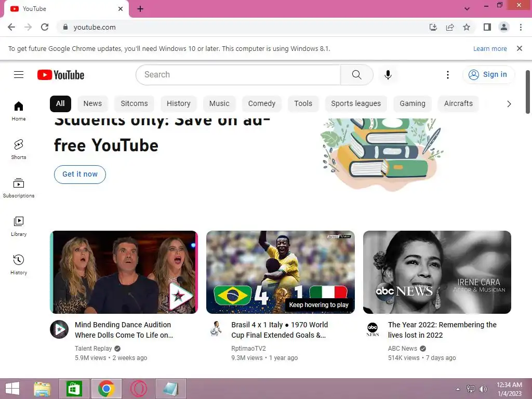
Task: Open Brasil 4 x 1 Italy video title
Action: [x=280, y=330]
